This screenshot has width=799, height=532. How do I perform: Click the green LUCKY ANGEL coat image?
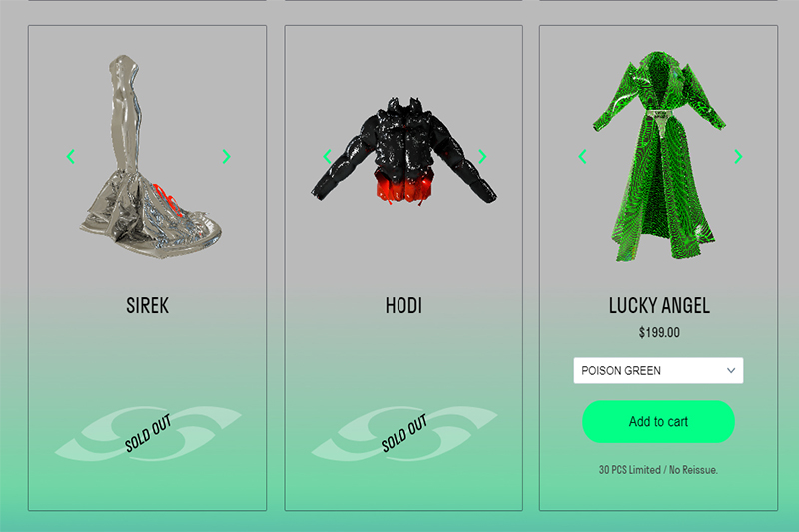click(659, 156)
